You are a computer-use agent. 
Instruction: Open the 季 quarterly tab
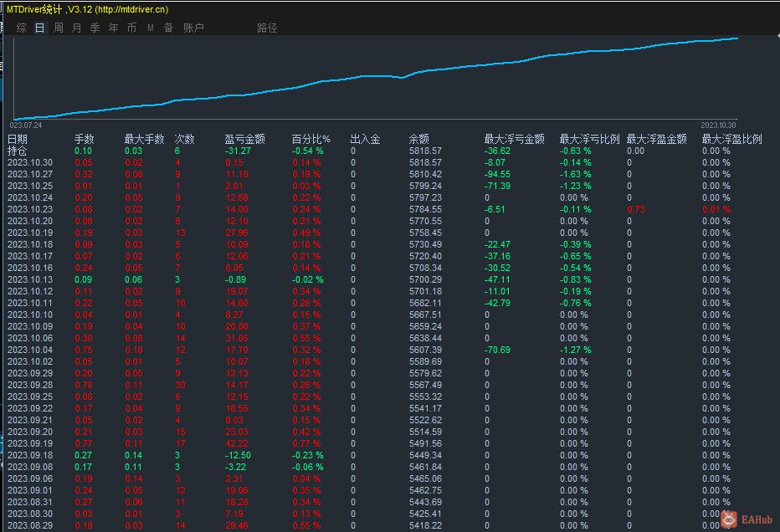pos(95,28)
